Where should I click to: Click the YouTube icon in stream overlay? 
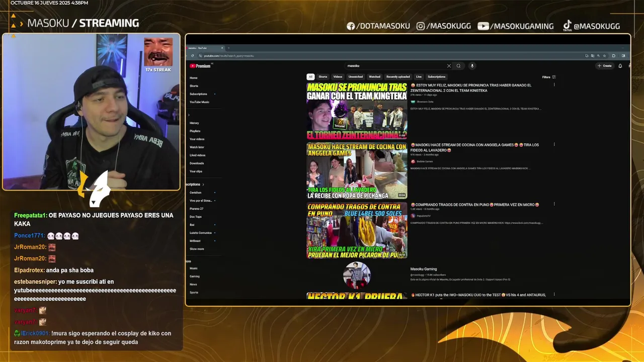(483, 26)
